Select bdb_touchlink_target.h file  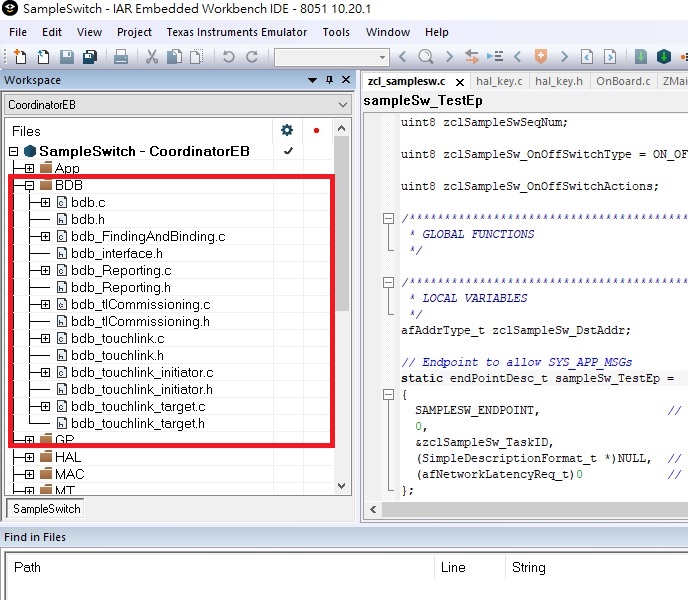(x=138, y=423)
